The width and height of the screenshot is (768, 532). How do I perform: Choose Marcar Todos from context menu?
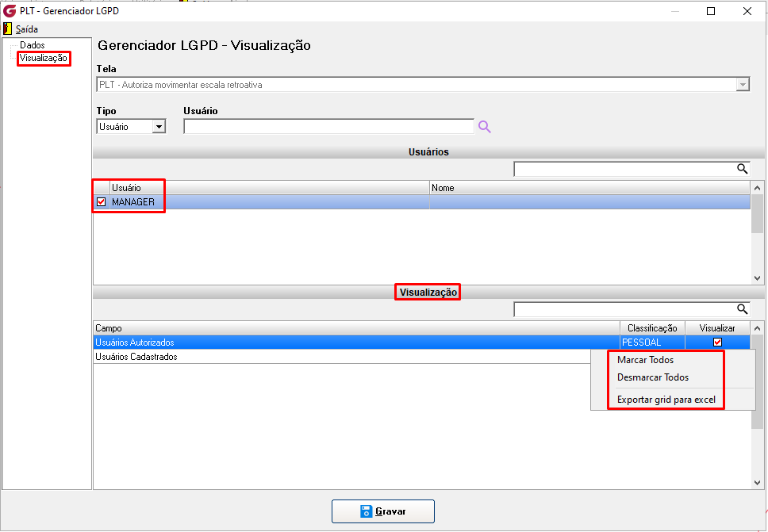645,360
